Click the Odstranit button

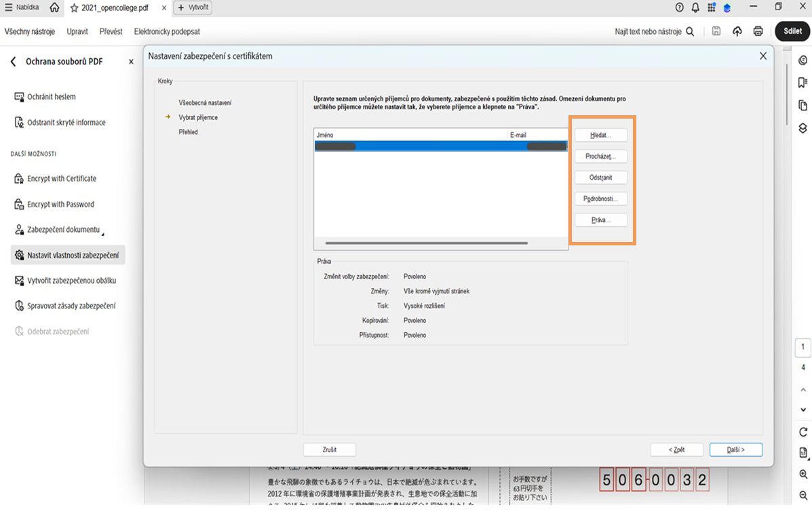(x=601, y=178)
